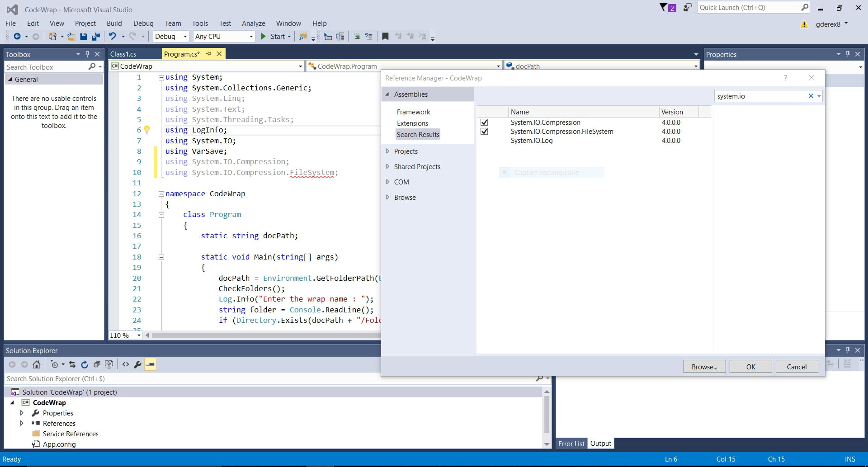Open the Analyze menu
The image size is (868, 467).
[x=253, y=24]
